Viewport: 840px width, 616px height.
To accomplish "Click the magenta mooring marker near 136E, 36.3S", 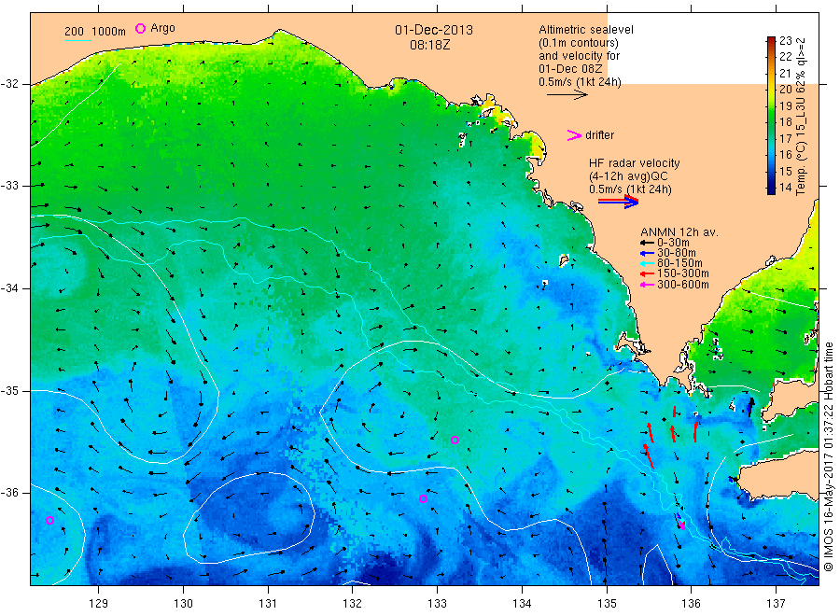I will (682, 526).
